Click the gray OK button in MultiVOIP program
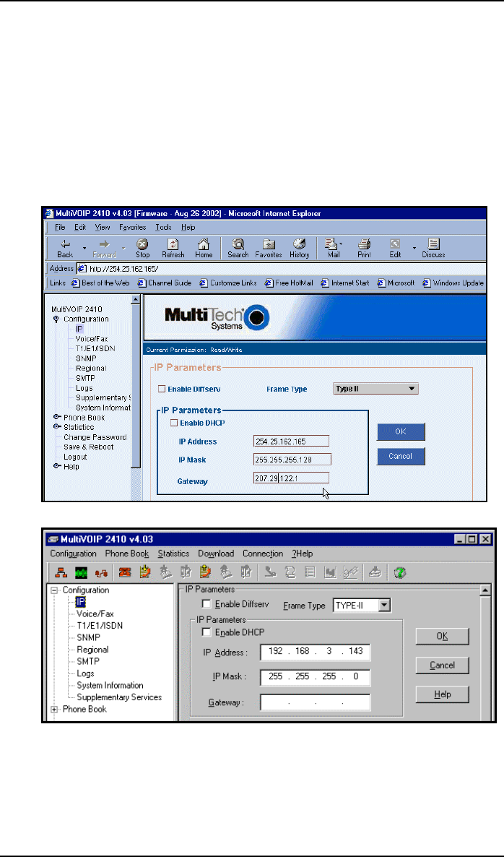The height and width of the screenshot is (857, 504). (443, 637)
